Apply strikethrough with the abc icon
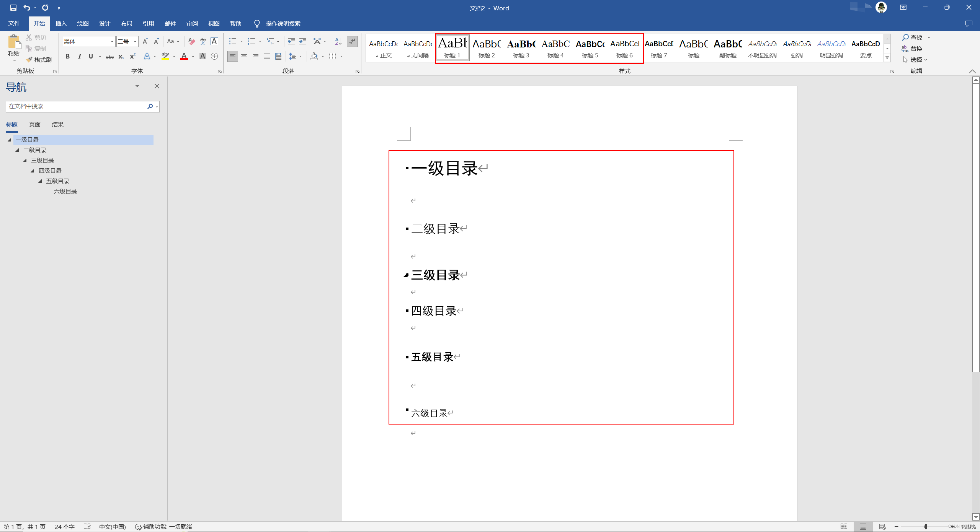The height and width of the screenshot is (532, 980). (x=110, y=57)
